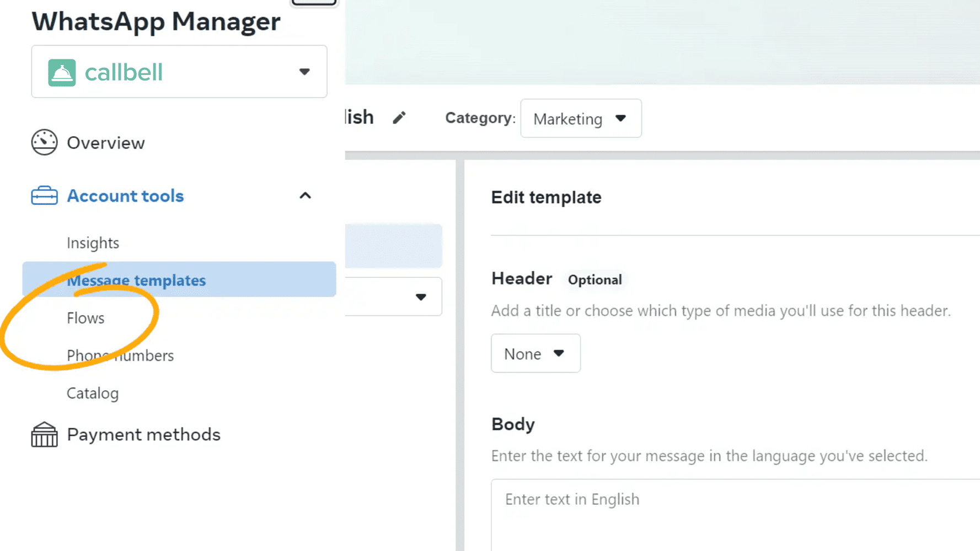Click the Body section heading
This screenshot has height=551, width=980.
coord(513,424)
